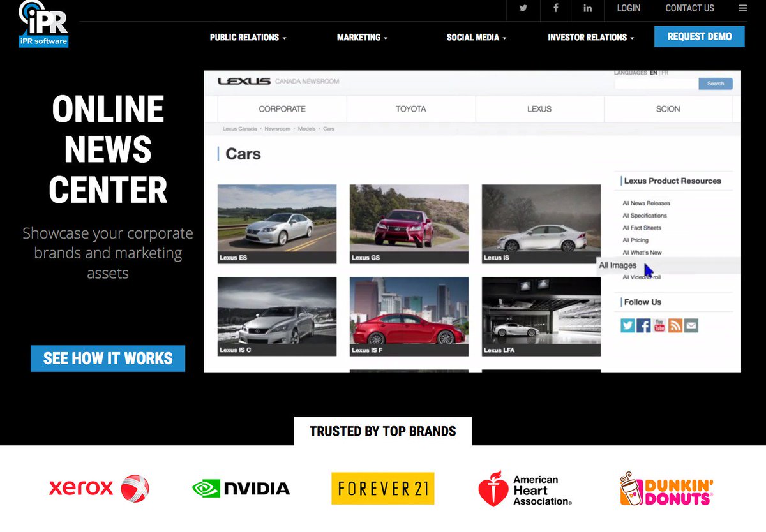The image size is (766, 532).
Task: Click the YouTube icon under Follow Us
Action: 659,325
